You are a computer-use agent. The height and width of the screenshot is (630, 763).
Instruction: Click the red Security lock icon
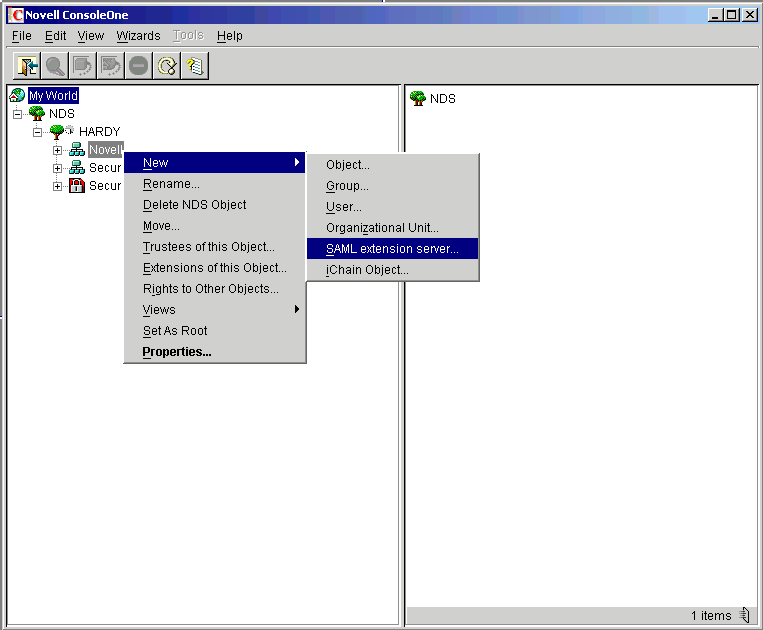(x=77, y=185)
